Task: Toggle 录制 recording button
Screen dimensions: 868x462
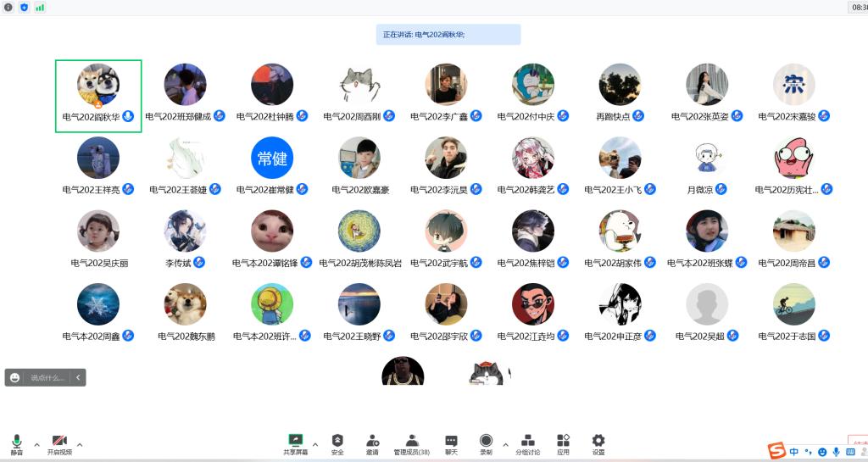Action: pos(486,443)
